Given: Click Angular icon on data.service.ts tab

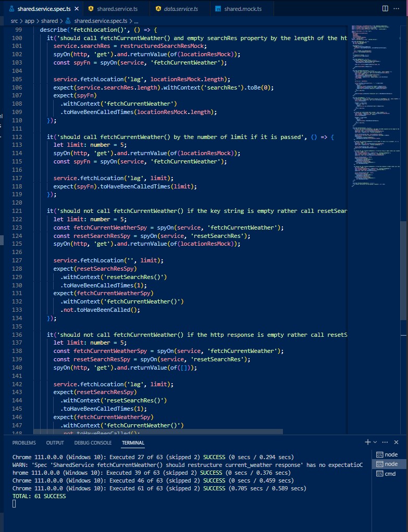Looking at the screenshot, I should click(x=158, y=9).
